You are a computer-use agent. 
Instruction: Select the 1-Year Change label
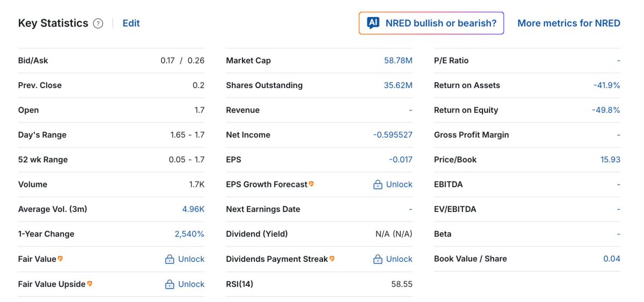[x=46, y=234]
